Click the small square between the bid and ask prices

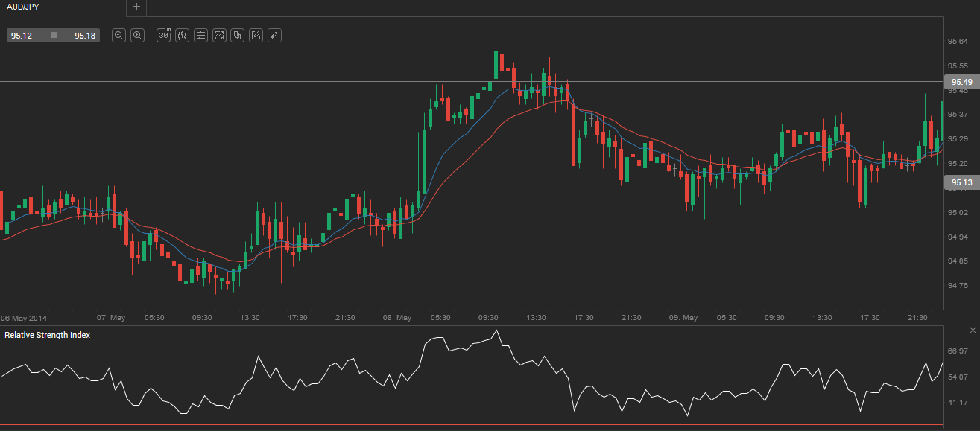53,35
